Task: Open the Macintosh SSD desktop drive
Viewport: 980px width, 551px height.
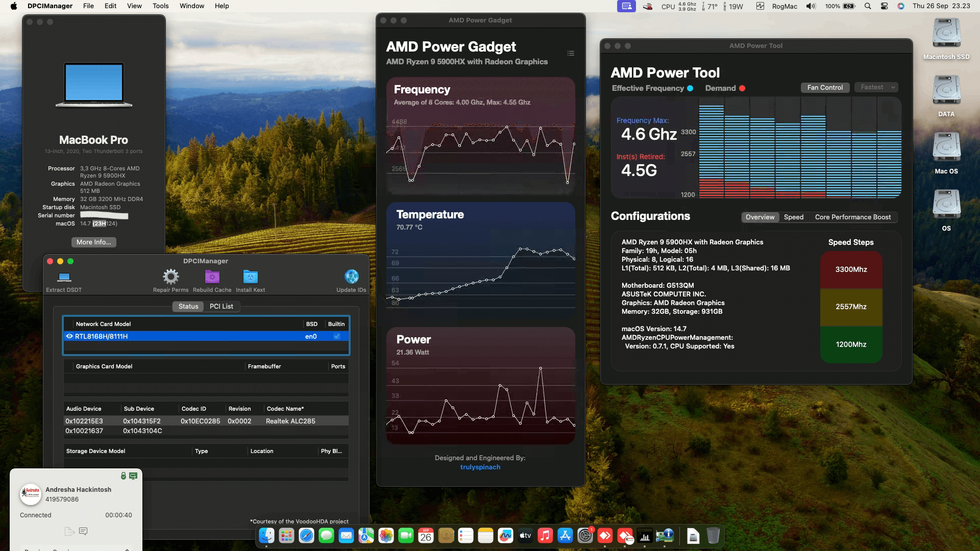Action: coord(946,39)
